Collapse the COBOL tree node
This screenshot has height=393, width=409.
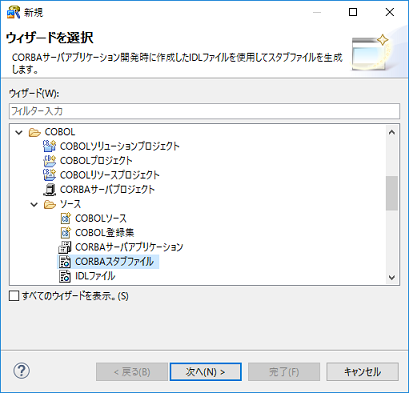click(19, 132)
